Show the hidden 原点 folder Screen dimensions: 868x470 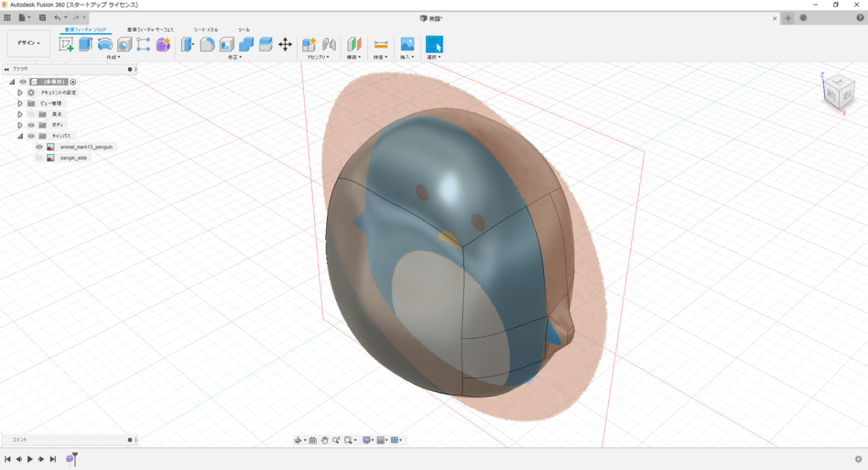pos(31,114)
